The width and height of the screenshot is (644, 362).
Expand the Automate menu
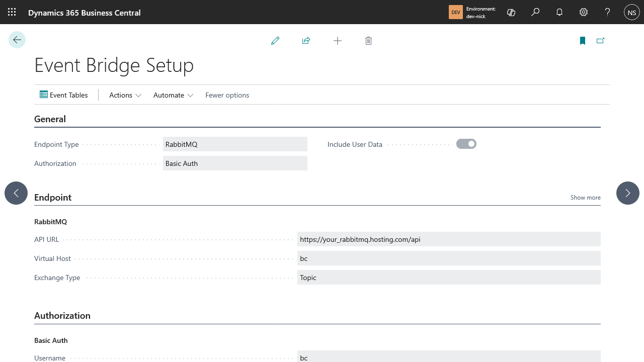pos(174,95)
